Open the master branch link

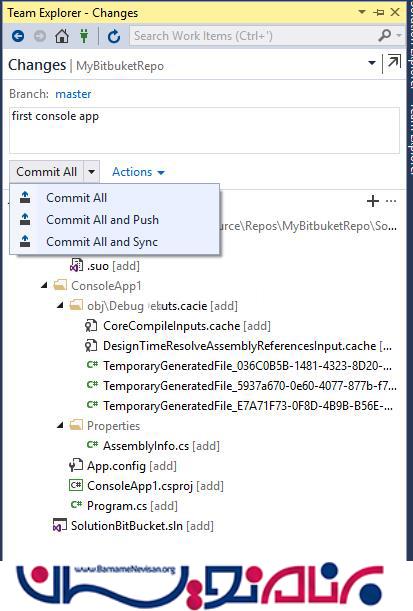[x=73, y=94]
